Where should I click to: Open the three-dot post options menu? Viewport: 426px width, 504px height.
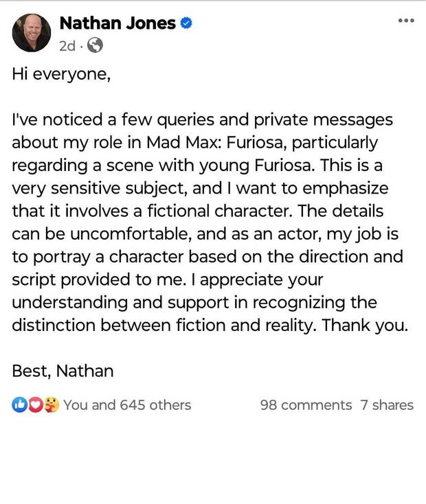click(x=405, y=21)
